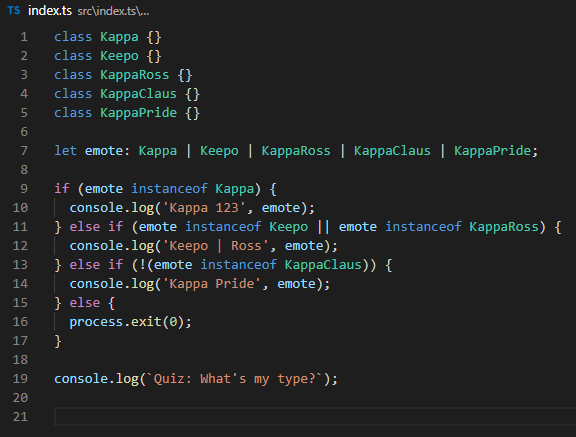The width and height of the screenshot is (576, 437).
Task: Click the || operator on line 11
Action: click(x=323, y=227)
